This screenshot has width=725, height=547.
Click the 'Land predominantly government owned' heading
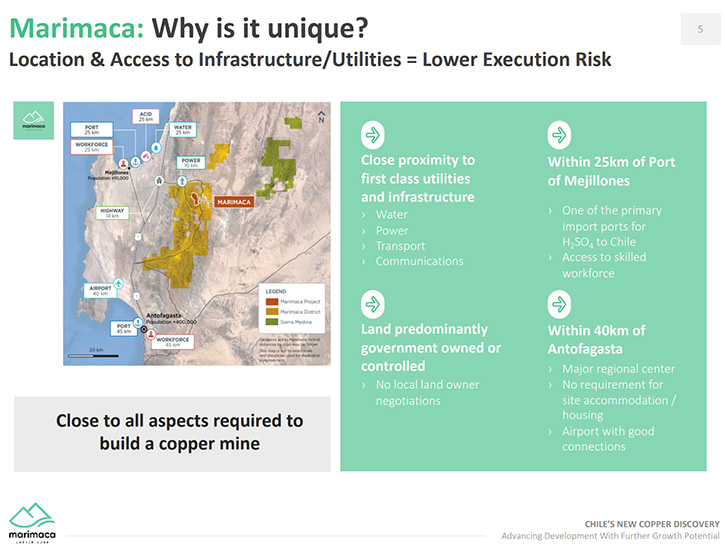430,347
